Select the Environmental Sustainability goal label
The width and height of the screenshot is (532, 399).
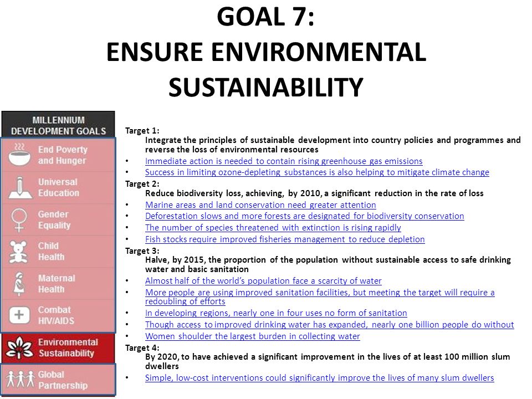click(68, 348)
